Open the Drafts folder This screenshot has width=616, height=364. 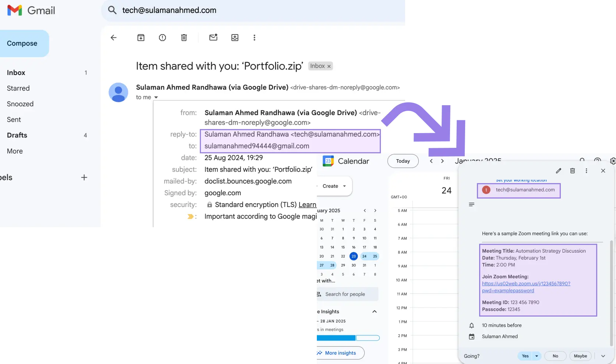17,135
